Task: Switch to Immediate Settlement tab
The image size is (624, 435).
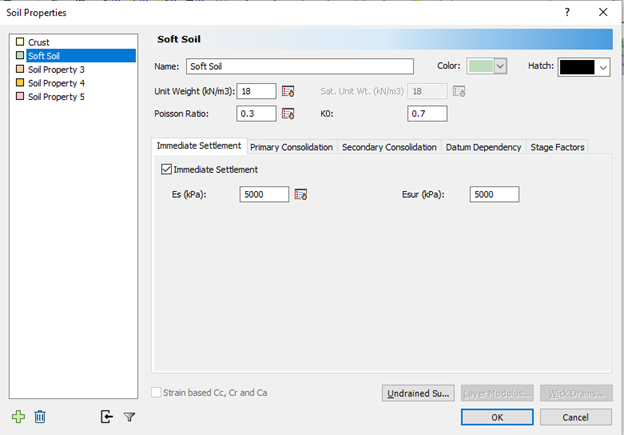Action: coord(199,146)
